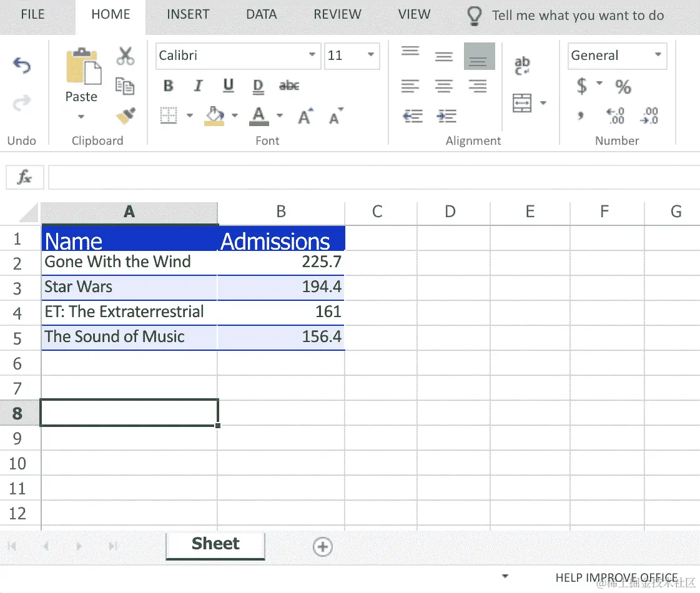This screenshot has width=700, height=593.
Task: Open the Borders dropdown arrow
Action: tap(190, 115)
